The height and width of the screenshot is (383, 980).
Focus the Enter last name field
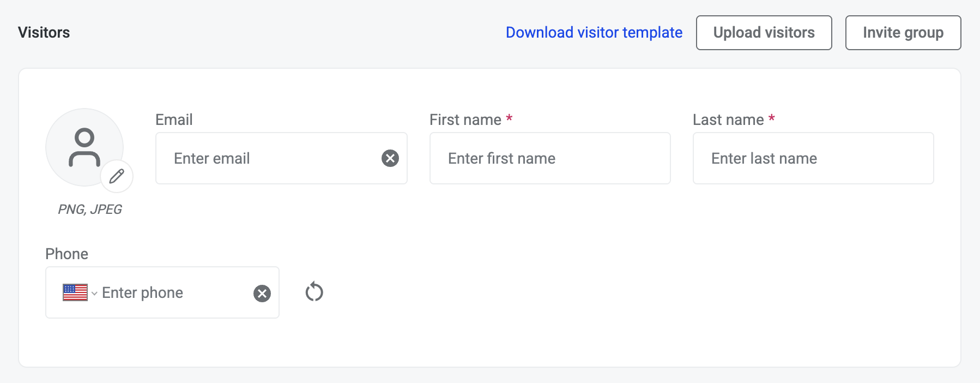813,158
